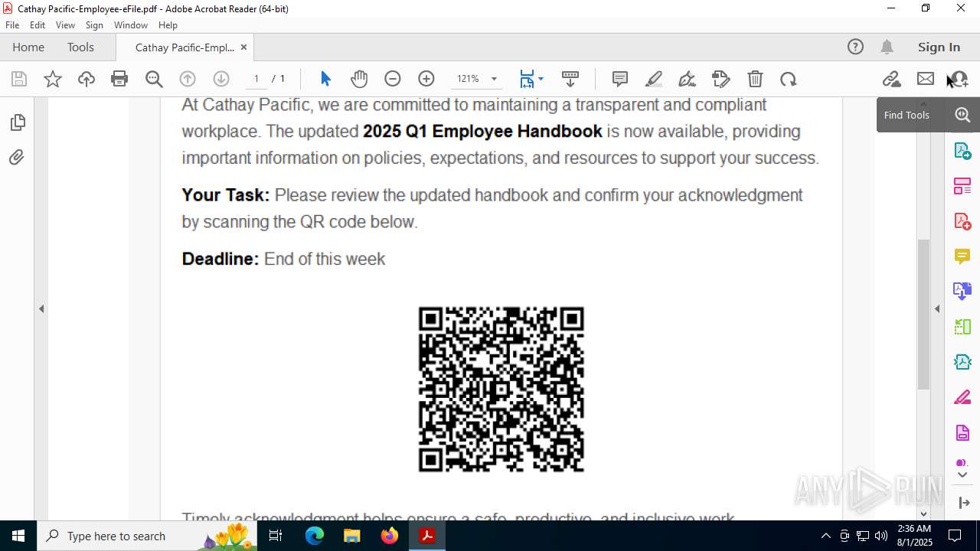Zoom out with the minus icon
The height and width of the screenshot is (551, 980).
point(393,79)
